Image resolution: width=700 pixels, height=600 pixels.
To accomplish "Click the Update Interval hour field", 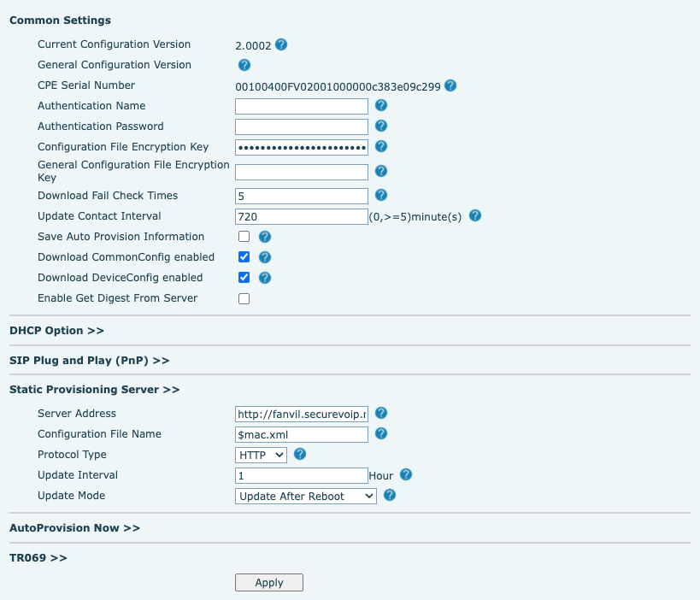I will coord(302,475).
